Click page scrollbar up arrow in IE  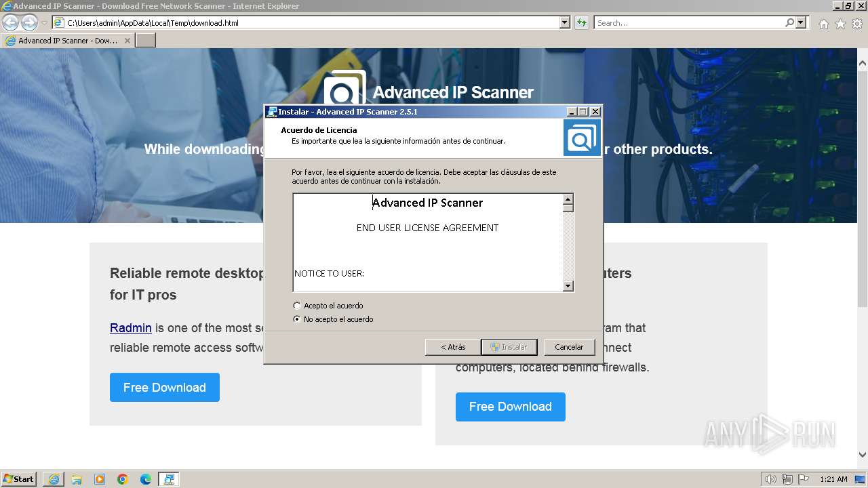[x=863, y=63]
